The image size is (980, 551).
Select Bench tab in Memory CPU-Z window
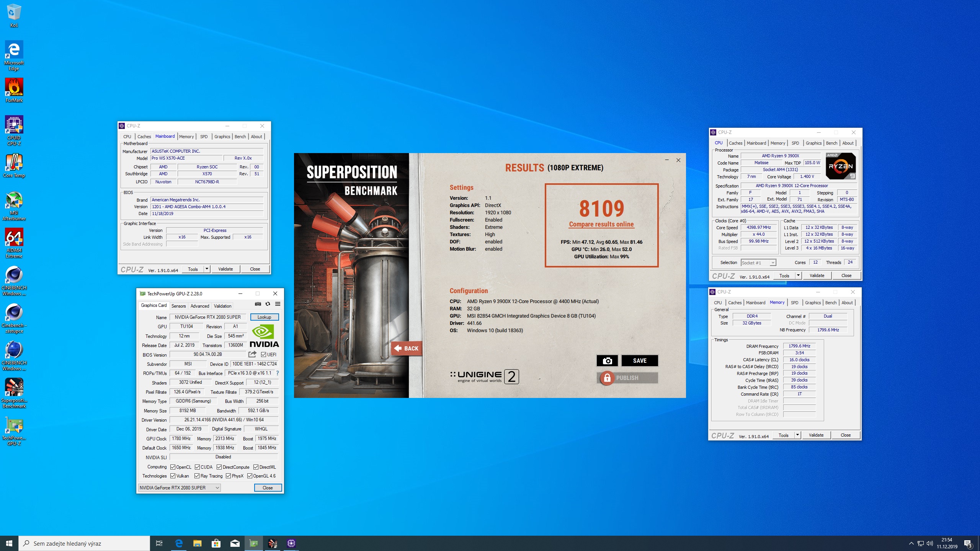831,303
